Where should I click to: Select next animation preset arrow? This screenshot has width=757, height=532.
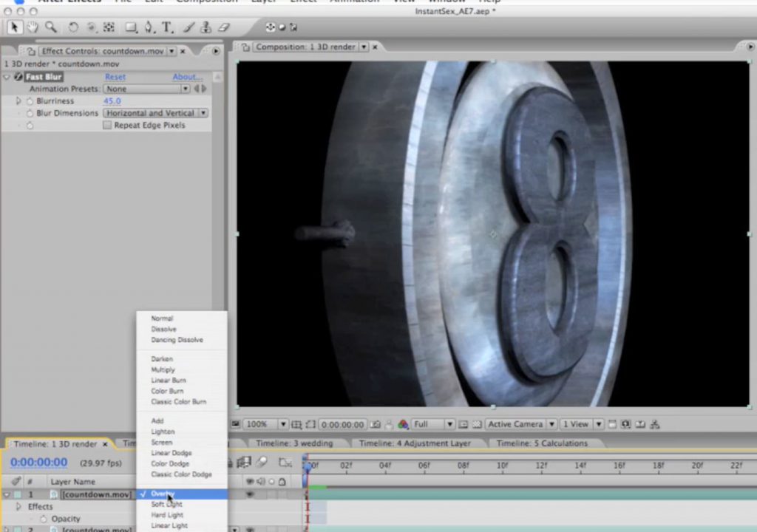[204, 89]
